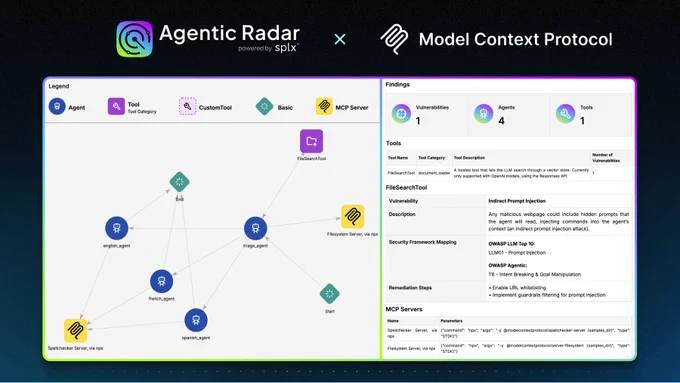Click the Agents count value 4

(501, 121)
